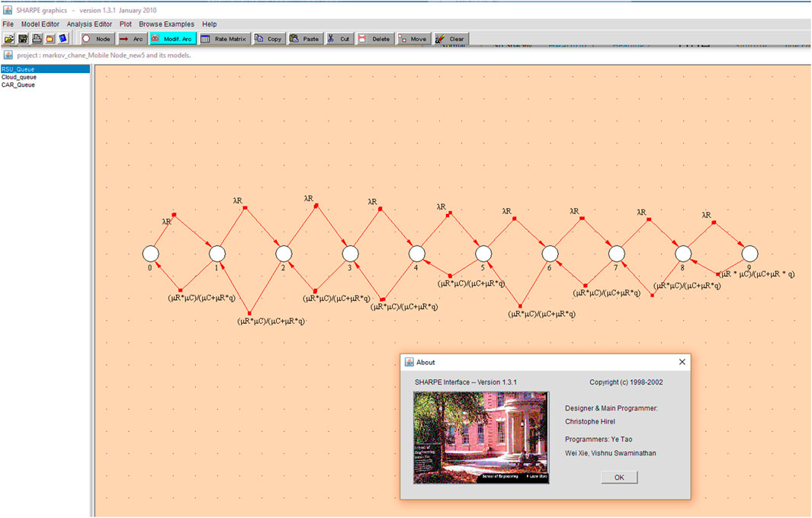Click the save disk icon in toolbar
The width and height of the screenshot is (812, 518).
[22, 38]
